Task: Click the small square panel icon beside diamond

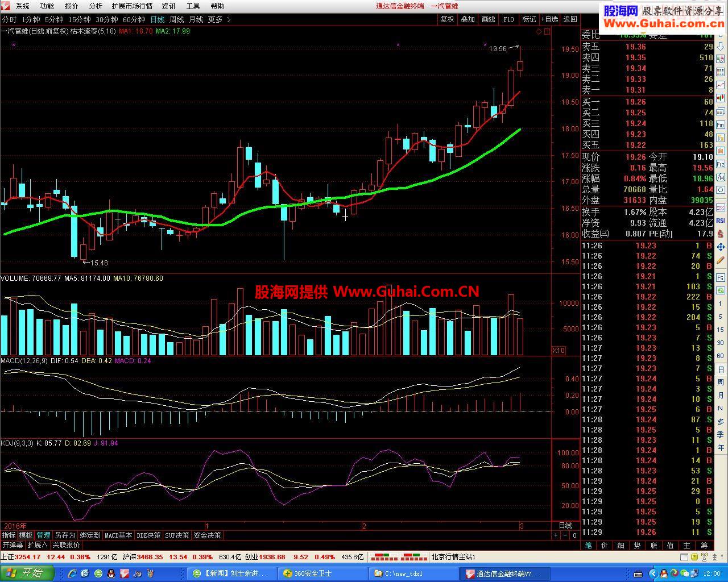Action: (x=547, y=32)
